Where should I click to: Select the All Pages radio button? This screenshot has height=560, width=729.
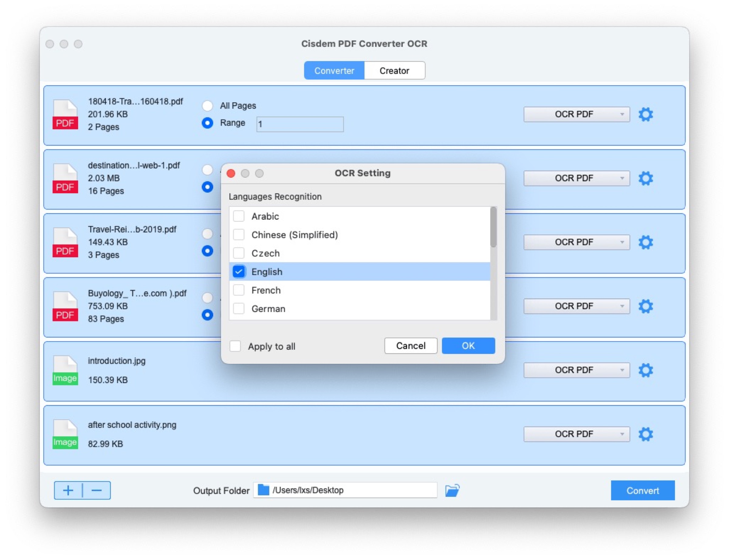(x=207, y=106)
